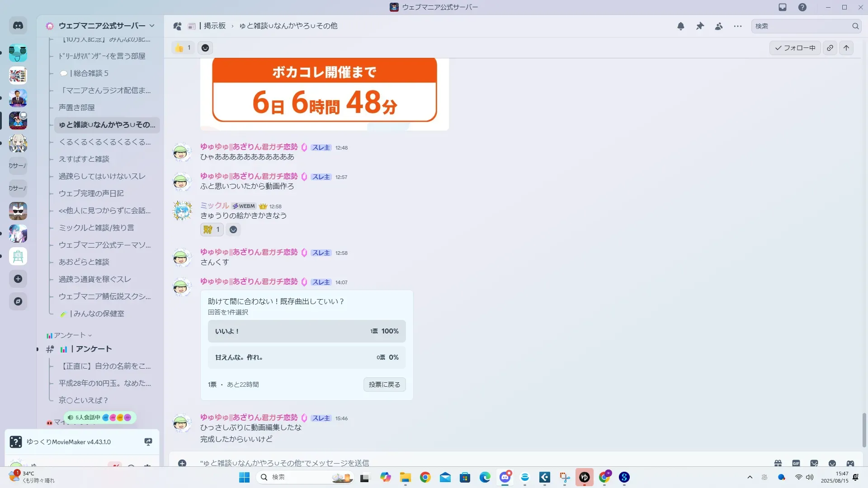Viewport: 868px width, 488px height.
Task: Copy link to this thread
Action: tap(830, 48)
